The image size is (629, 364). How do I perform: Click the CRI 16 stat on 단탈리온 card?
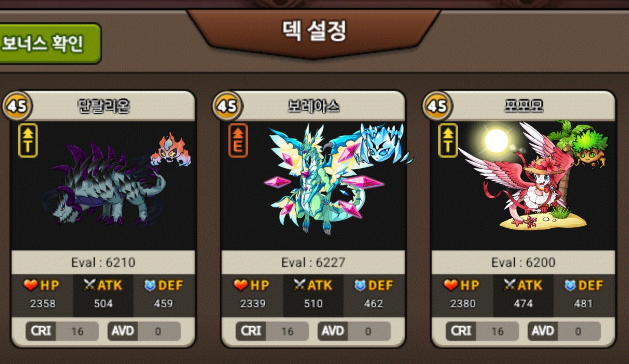(62, 331)
